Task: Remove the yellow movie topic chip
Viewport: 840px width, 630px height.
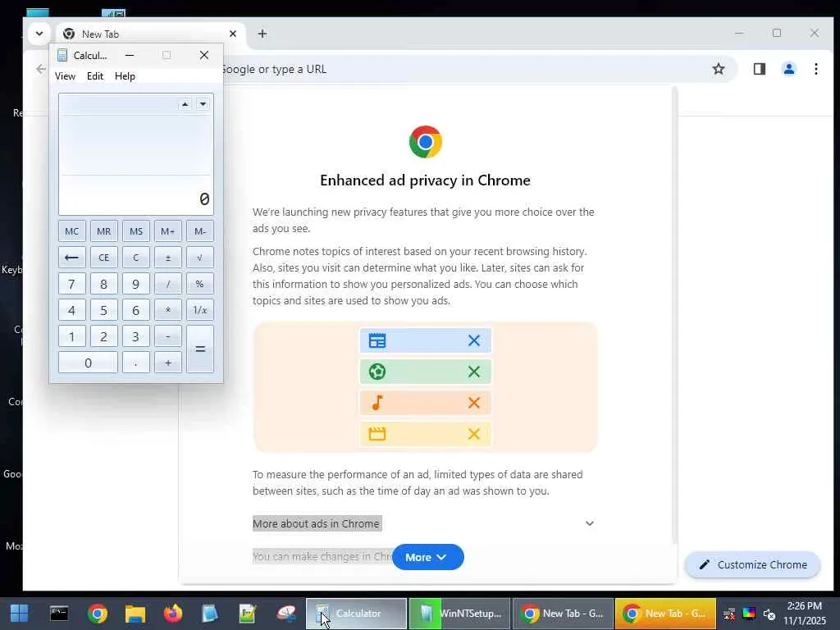Action: (473, 434)
